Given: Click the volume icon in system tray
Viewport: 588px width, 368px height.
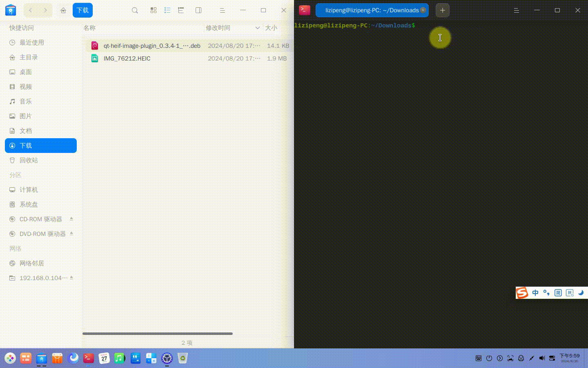Looking at the screenshot, I should click(542, 358).
